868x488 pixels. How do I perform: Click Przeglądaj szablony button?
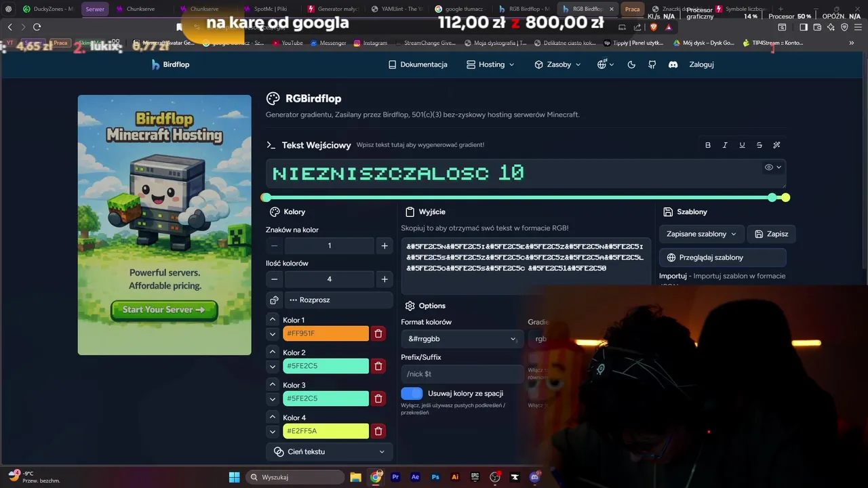723,258
